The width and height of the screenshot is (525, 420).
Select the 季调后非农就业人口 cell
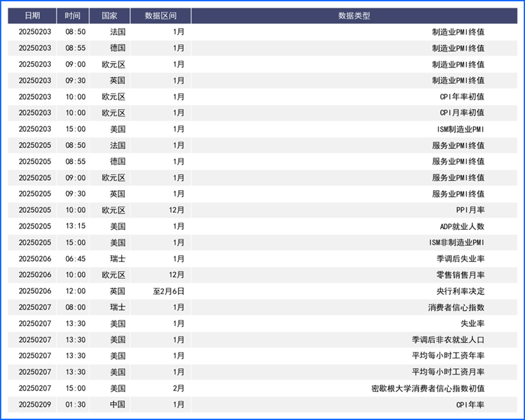[x=448, y=339]
